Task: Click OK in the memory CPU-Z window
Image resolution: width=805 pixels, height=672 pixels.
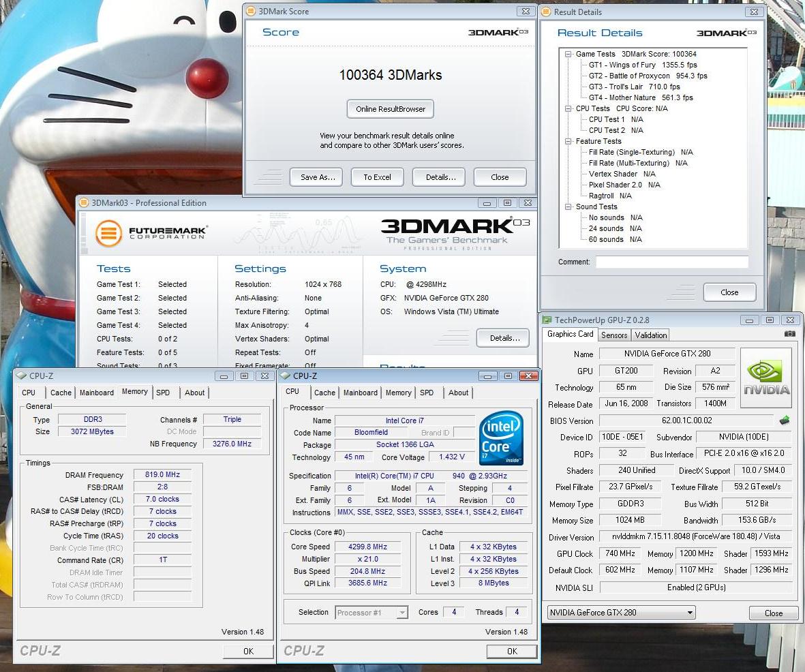Action: 248,651
